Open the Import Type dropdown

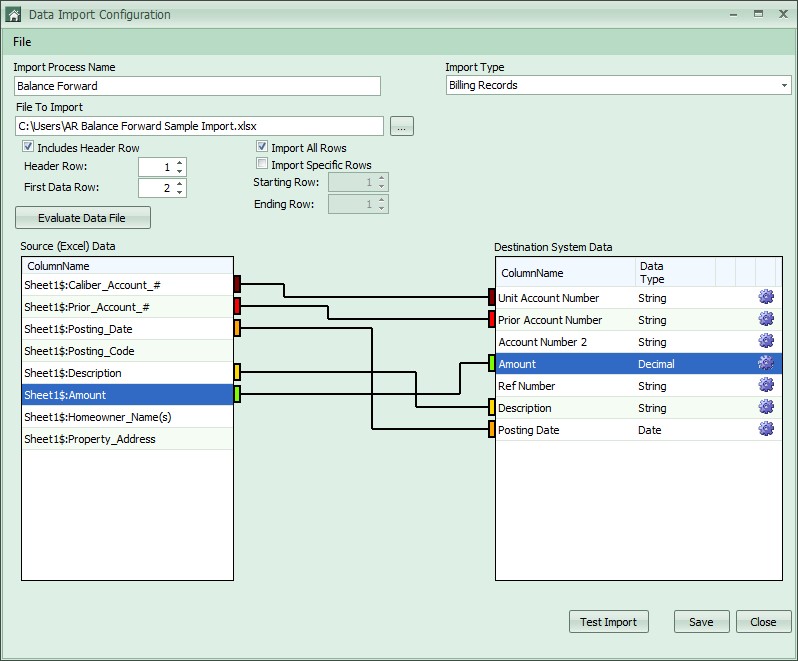tap(784, 86)
